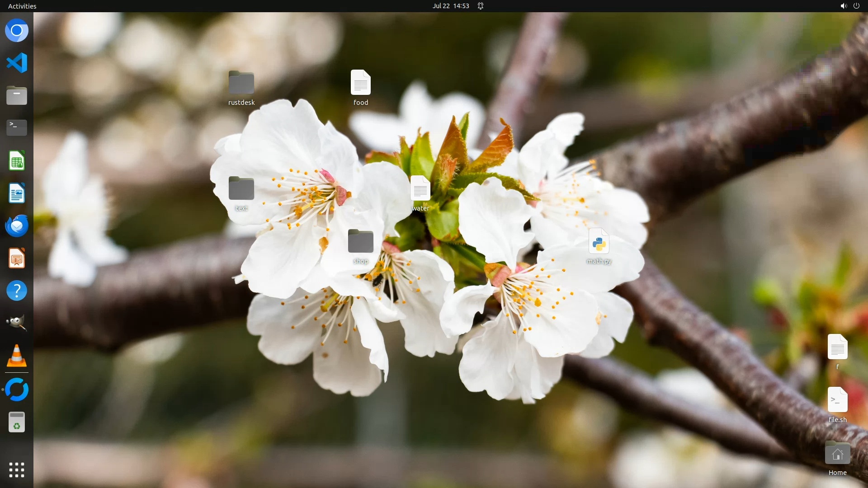Launch Terminal from the dock
Image resolution: width=868 pixels, height=488 pixels.
pyautogui.click(x=17, y=128)
